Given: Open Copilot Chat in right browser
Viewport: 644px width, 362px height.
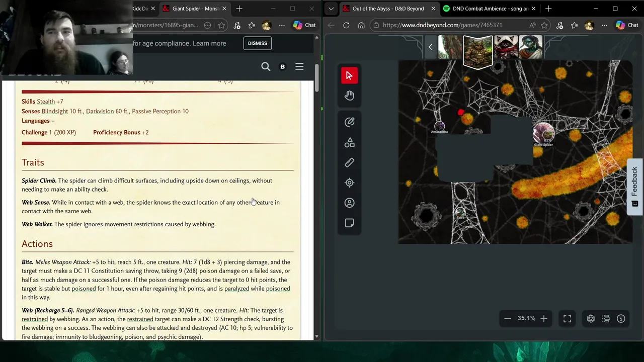Looking at the screenshot, I should click(x=627, y=25).
